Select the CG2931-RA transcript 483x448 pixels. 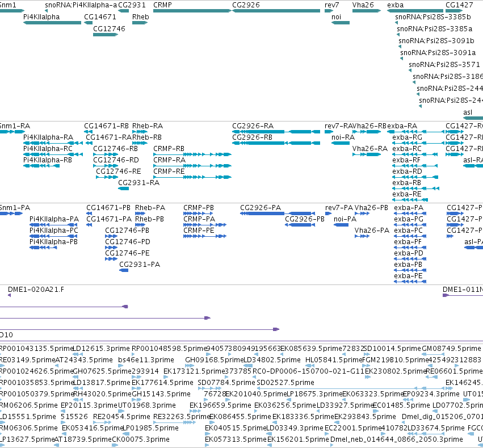(124, 189)
